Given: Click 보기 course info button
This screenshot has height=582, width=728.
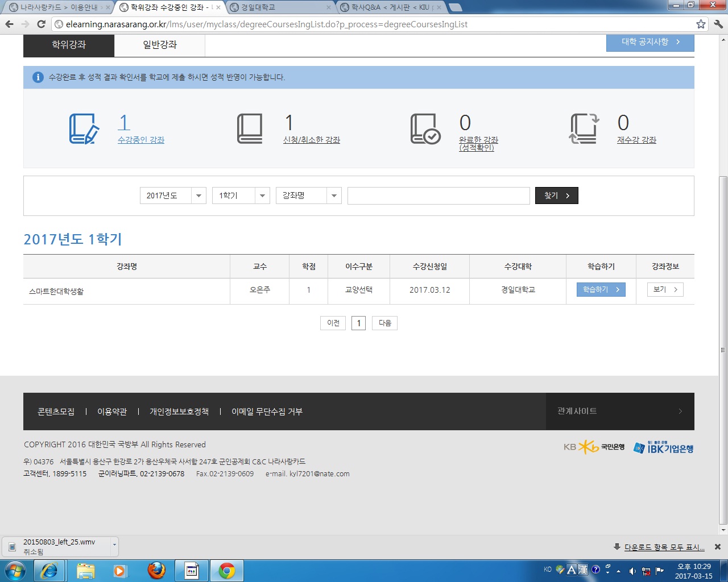Looking at the screenshot, I should pos(665,289).
